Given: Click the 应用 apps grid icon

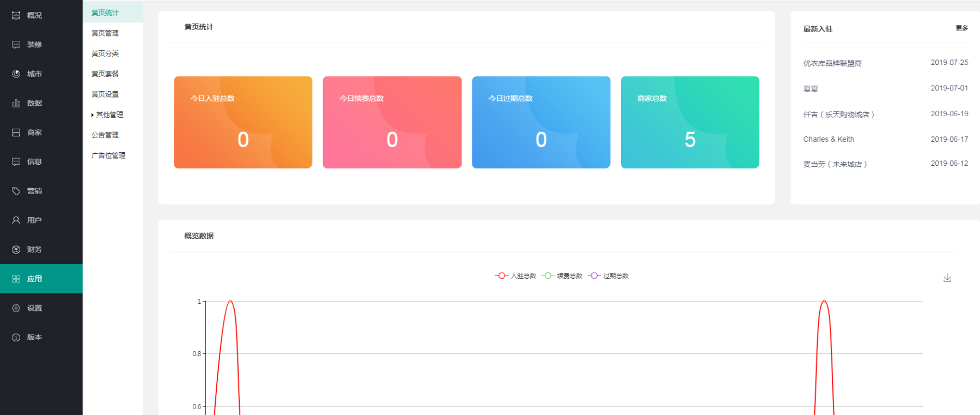Looking at the screenshot, I should [16, 279].
